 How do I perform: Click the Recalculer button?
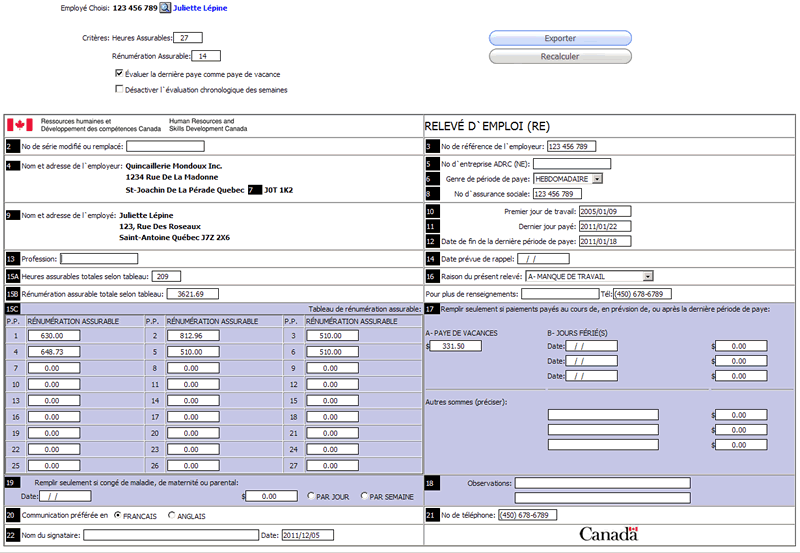pyautogui.click(x=560, y=56)
